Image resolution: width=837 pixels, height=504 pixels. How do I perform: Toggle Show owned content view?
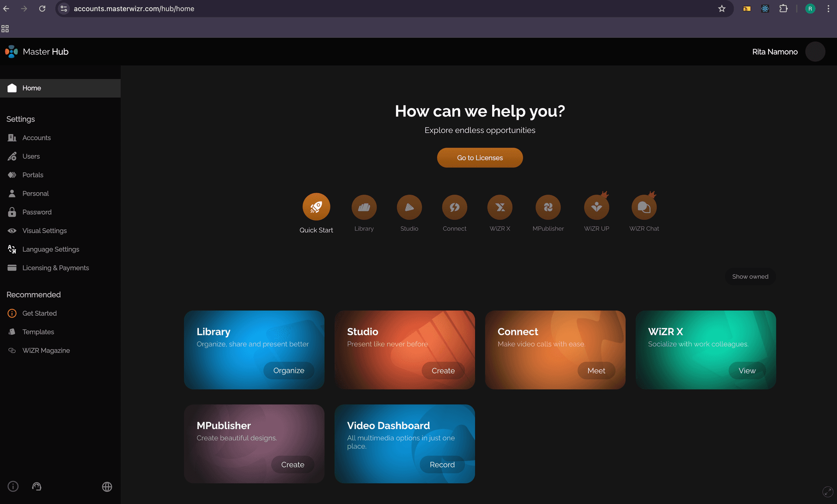[x=750, y=277]
